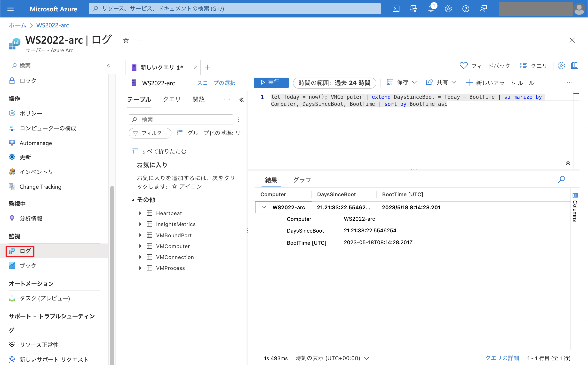Open the documentation book icon
The height and width of the screenshot is (365, 588).
(x=575, y=65)
